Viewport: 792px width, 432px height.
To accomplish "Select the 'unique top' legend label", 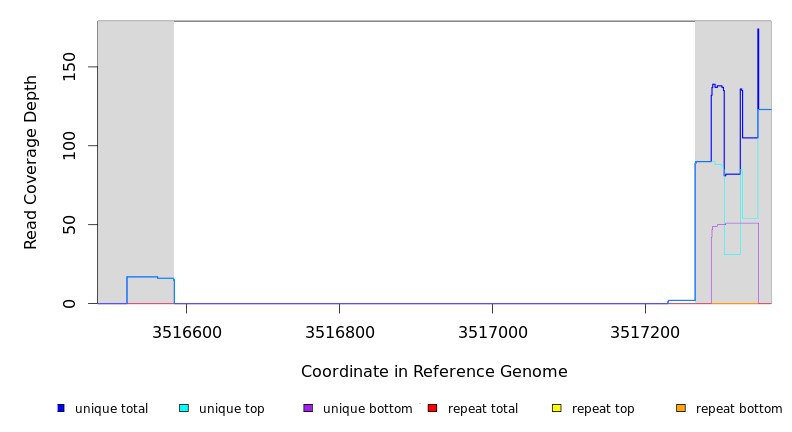I will point(231,409).
